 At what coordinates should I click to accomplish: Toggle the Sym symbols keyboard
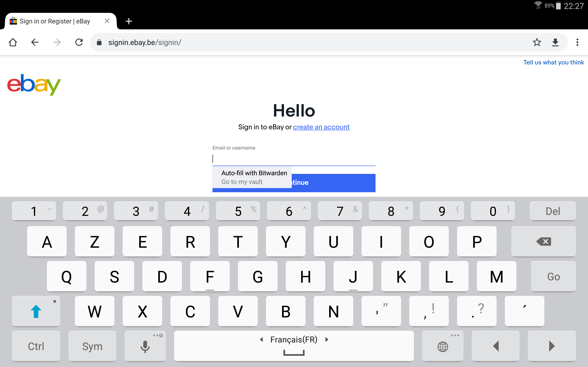92,346
